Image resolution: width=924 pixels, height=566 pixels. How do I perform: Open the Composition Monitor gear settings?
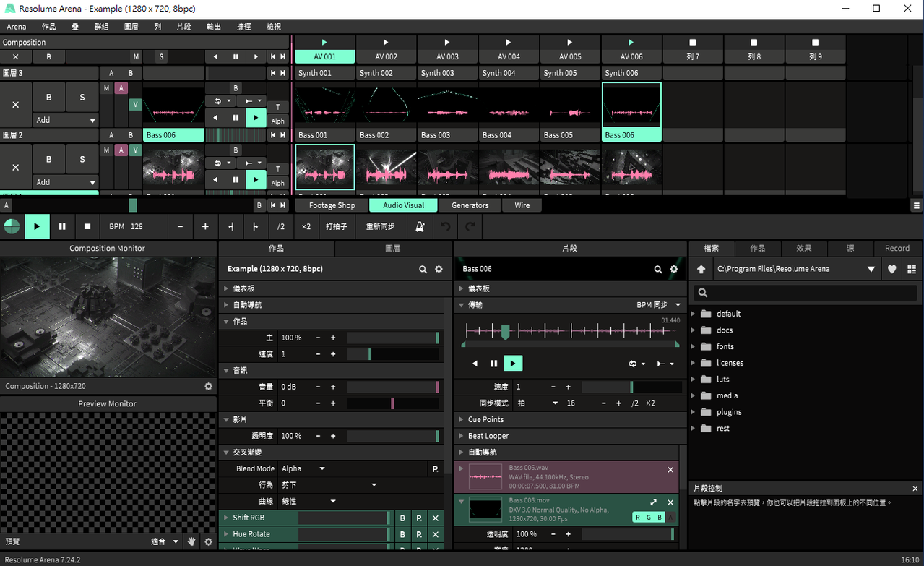coord(209,386)
